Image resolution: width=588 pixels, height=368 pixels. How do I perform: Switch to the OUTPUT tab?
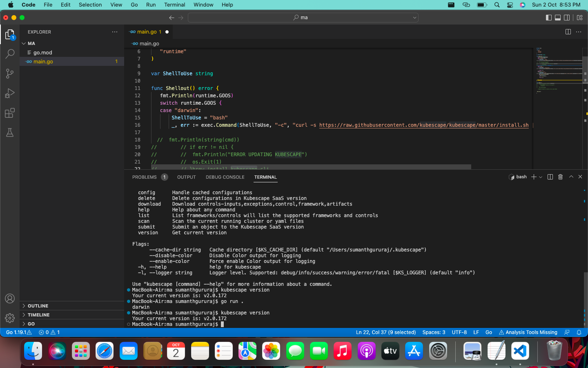187,177
